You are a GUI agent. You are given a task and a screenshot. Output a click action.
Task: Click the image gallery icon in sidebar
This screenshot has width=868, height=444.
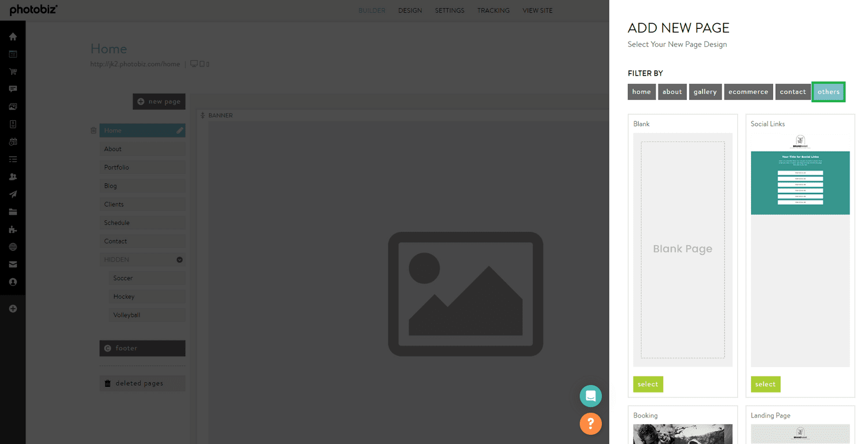pyautogui.click(x=13, y=106)
